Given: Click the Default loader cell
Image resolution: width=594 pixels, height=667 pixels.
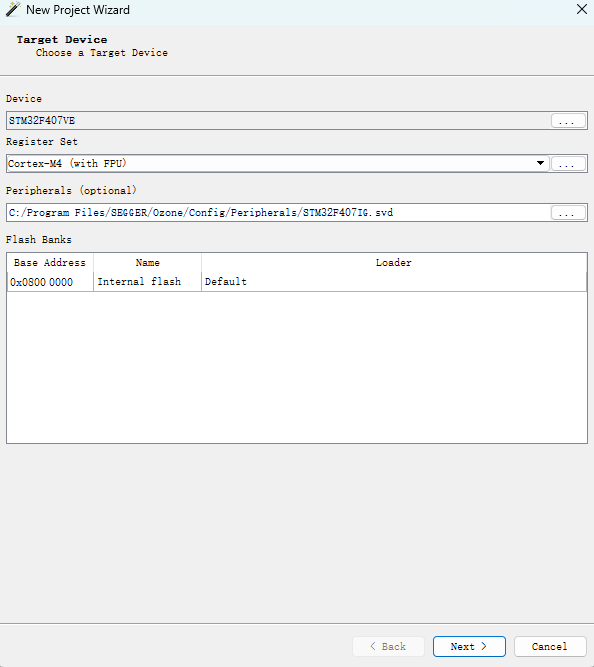Looking at the screenshot, I should click(x=394, y=282).
